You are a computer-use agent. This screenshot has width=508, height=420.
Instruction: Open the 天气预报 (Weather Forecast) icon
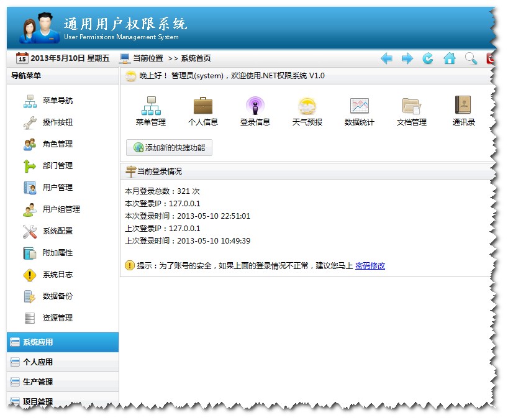[x=306, y=111]
